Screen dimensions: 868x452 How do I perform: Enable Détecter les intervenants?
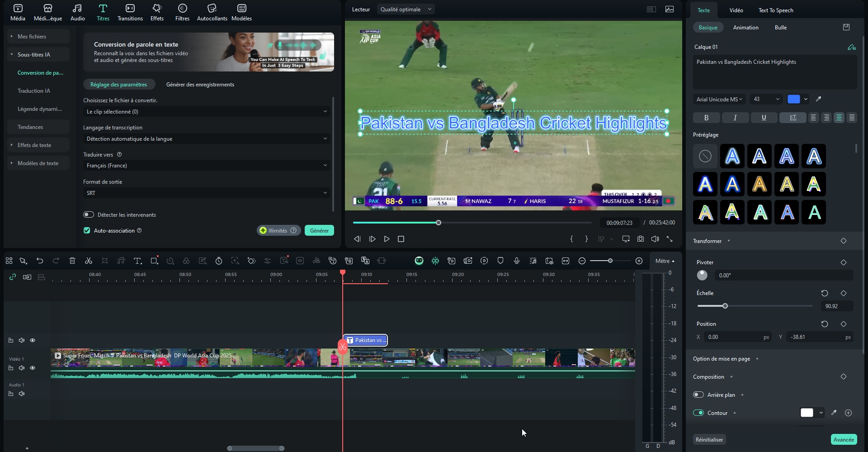coord(88,215)
